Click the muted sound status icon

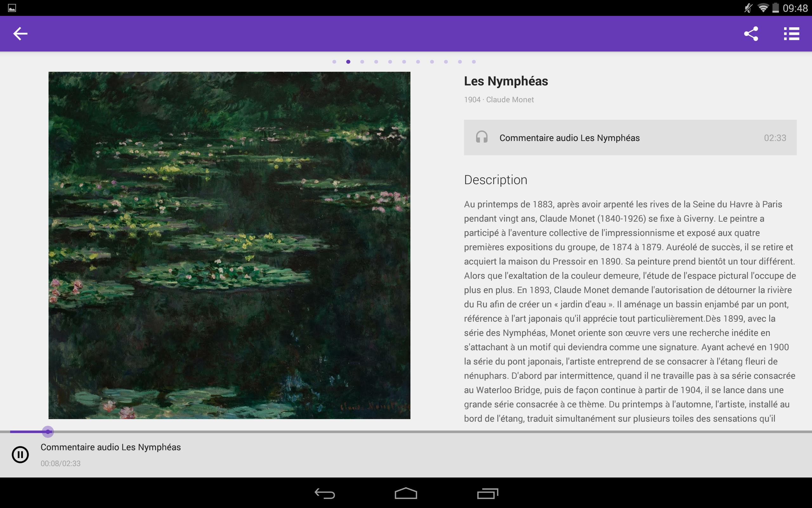pos(748,8)
